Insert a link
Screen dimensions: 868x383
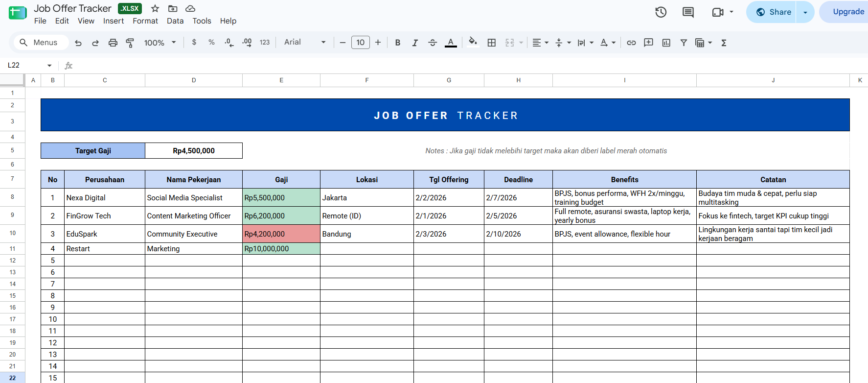tap(631, 43)
